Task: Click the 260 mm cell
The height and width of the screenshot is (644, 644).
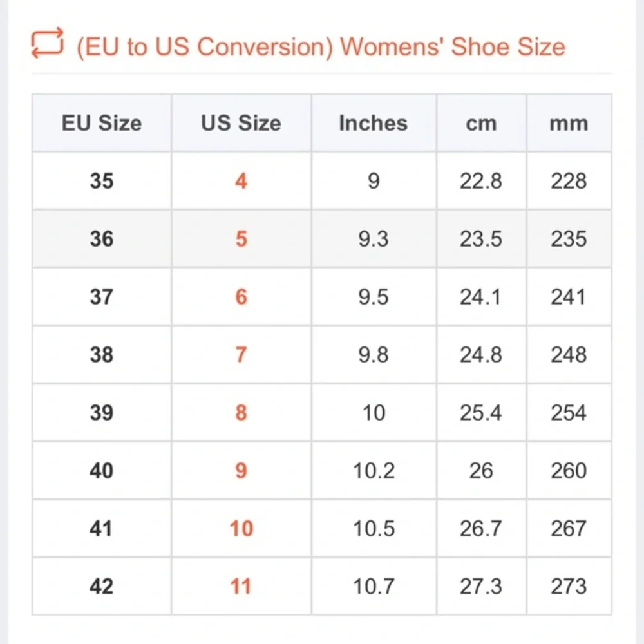Action: [x=569, y=471]
